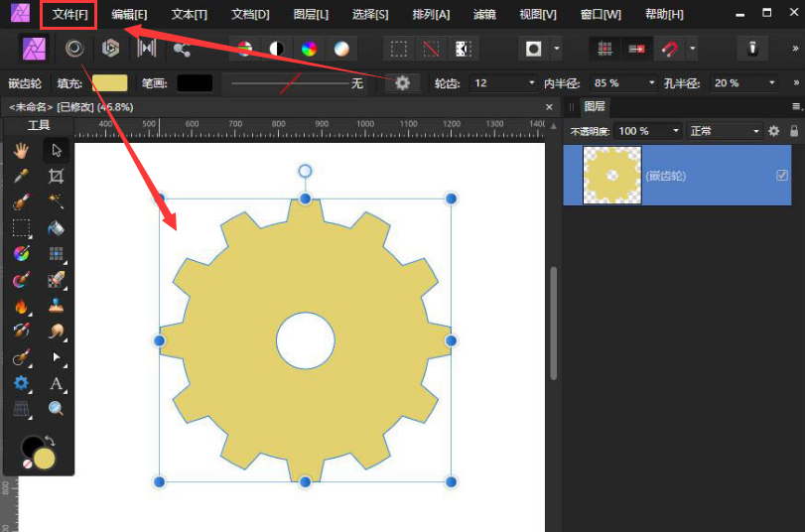Image resolution: width=805 pixels, height=532 pixels.
Task: Click the layer lock padlock icon
Action: [793, 131]
